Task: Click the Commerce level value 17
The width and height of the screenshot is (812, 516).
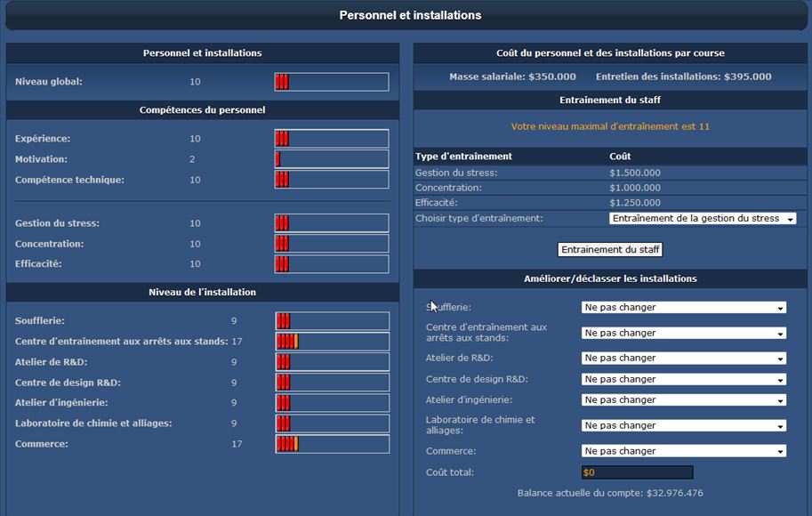Action: tap(237, 444)
